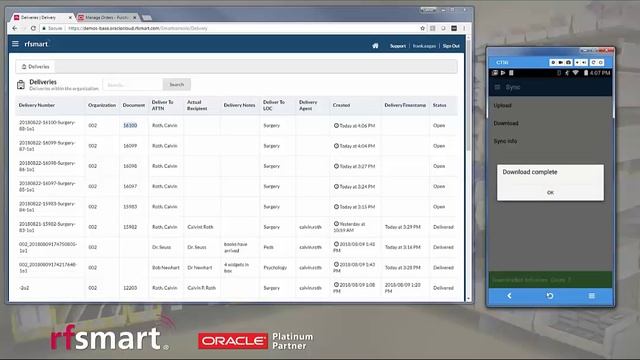Open document link 16100

(x=130, y=125)
